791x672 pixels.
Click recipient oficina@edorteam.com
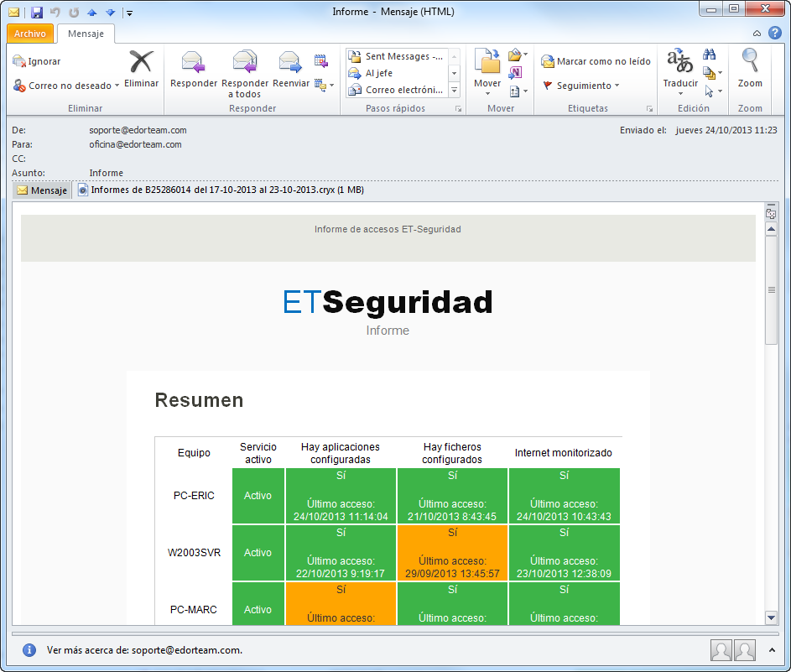pos(135,144)
